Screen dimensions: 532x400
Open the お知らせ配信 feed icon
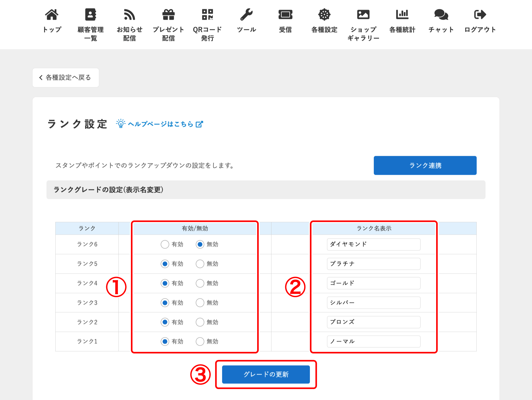click(x=129, y=15)
